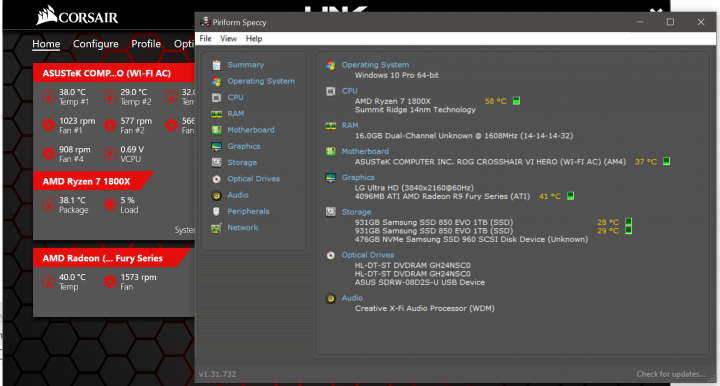Click the ASUS SDRW-08D2S-U USB Device entry
Viewport: 720px width, 386px height.
tap(420, 282)
